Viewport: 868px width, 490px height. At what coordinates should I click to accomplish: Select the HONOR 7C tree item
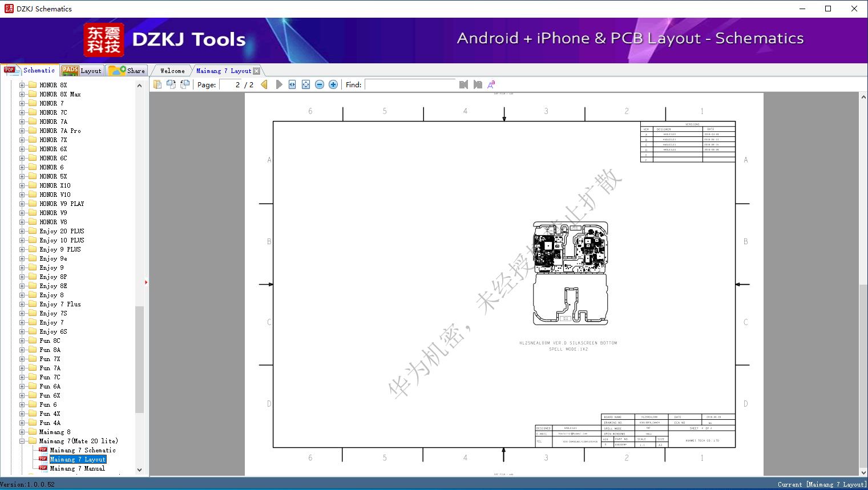[53, 112]
